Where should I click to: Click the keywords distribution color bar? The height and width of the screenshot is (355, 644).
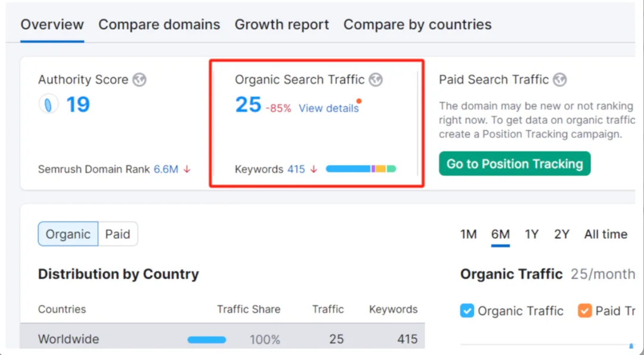(x=361, y=169)
